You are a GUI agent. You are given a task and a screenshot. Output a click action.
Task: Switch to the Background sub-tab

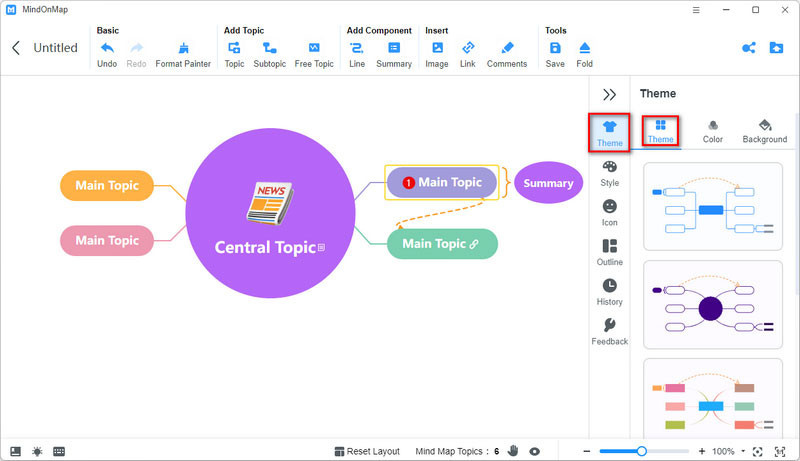pyautogui.click(x=765, y=132)
